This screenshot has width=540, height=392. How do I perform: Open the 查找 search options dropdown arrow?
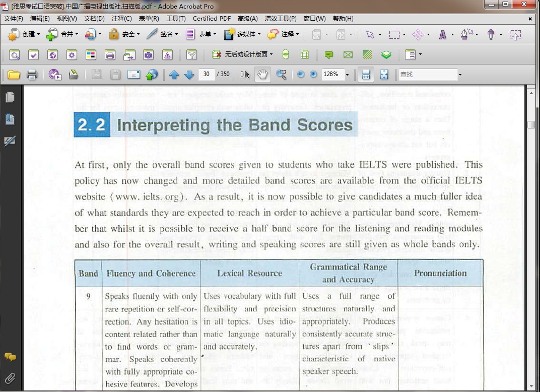click(460, 75)
